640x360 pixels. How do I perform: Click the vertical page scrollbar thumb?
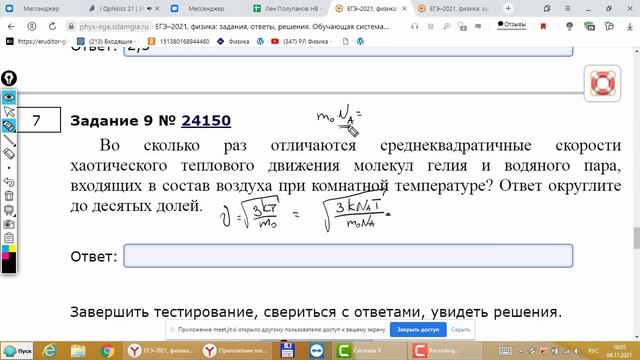click(x=636, y=238)
